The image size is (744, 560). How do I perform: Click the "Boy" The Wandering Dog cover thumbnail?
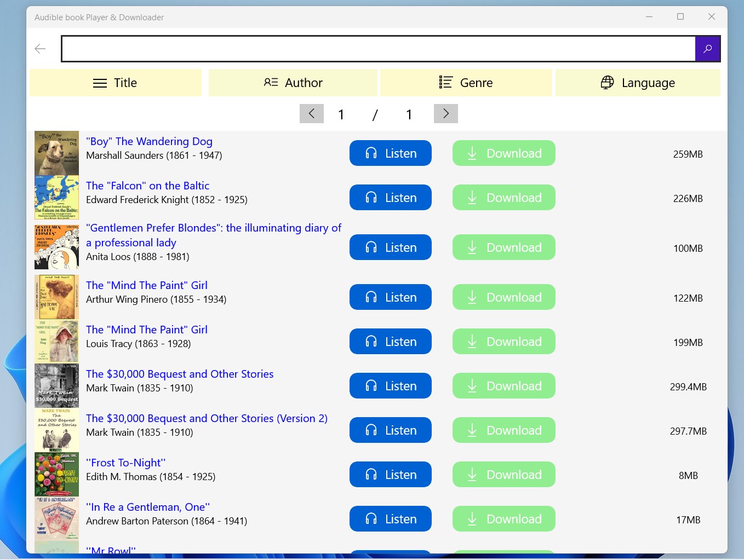[x=56, y=152]
